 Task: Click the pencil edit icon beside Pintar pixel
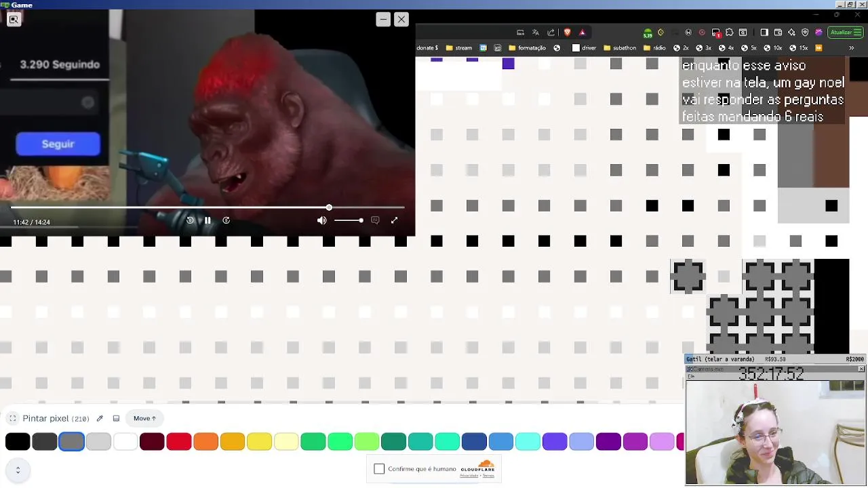pos(100,418)
